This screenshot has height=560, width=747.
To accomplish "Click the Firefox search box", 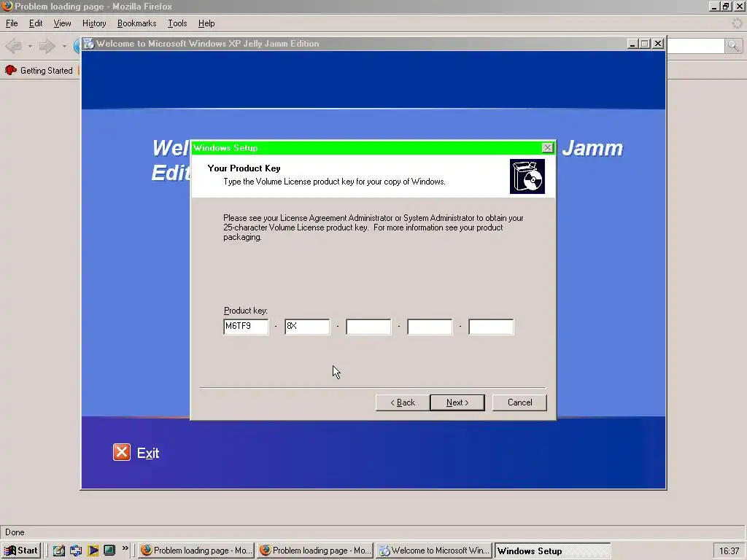I will 695,46.
